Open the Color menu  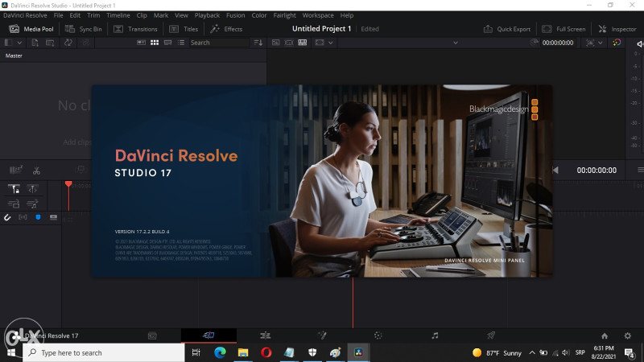[259, 15]
